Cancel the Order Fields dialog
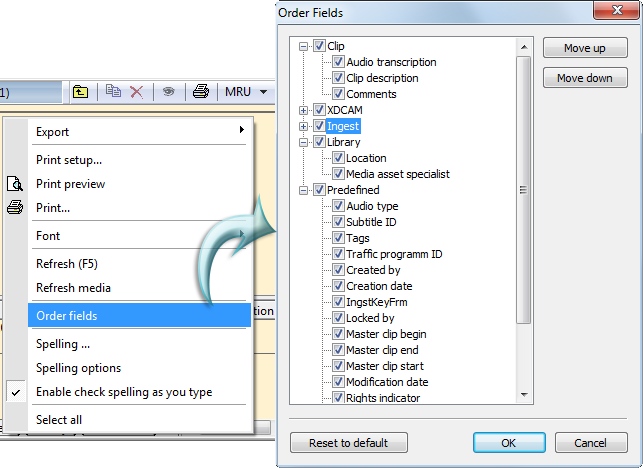643x468 pixels. click(591, 443)
